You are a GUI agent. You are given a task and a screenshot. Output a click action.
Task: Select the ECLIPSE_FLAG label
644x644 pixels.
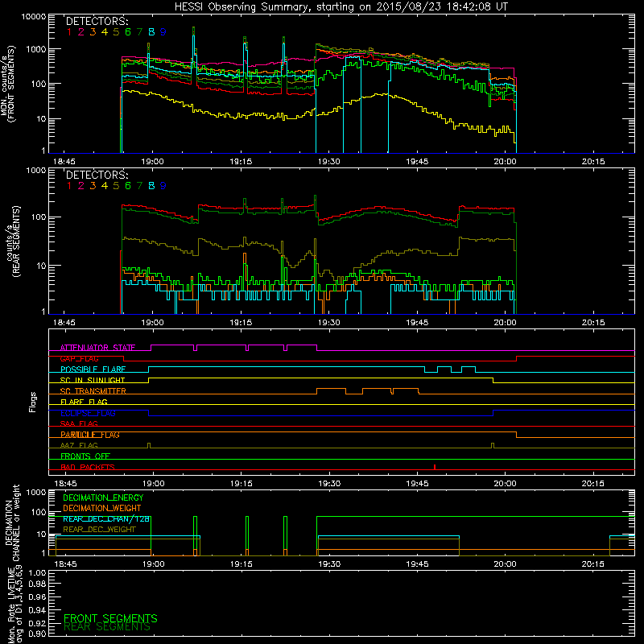(x=88, y=413)
